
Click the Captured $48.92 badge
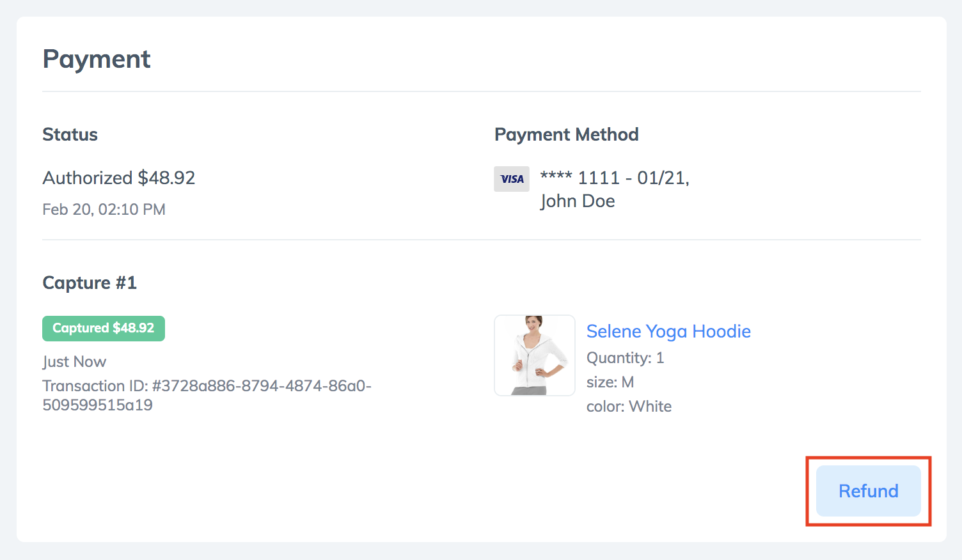pyautogui.click(x=104, y=329)
